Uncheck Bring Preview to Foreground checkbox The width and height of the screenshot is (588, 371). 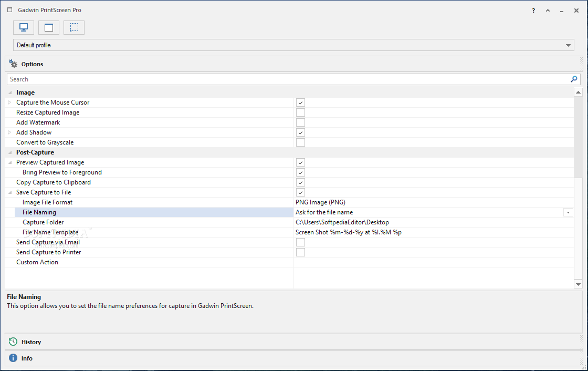300,172
